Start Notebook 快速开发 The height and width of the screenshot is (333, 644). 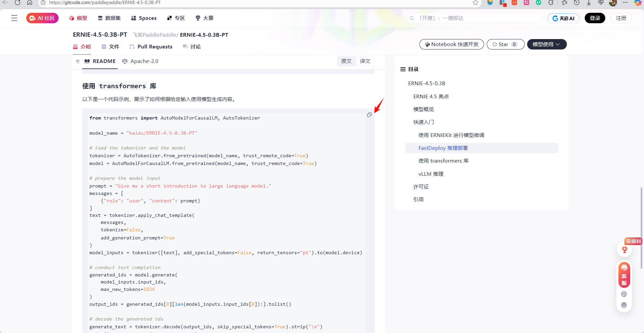click(x=451, y=44)
